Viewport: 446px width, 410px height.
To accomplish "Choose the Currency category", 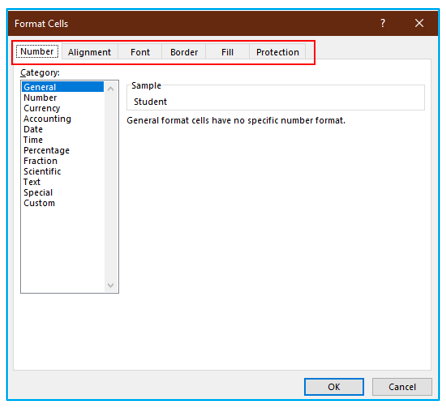I will pyautogui.click(x=63, y=108).
